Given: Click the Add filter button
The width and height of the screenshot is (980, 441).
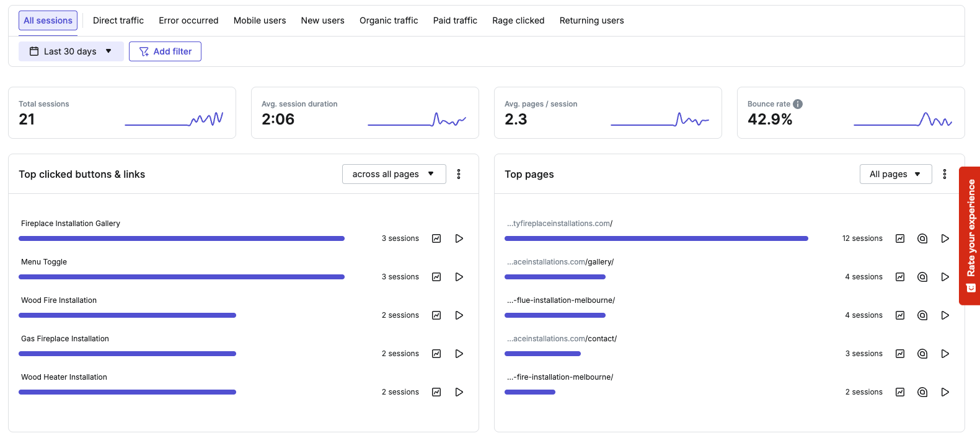Looking at the screenshot, I should coord(165,51).
